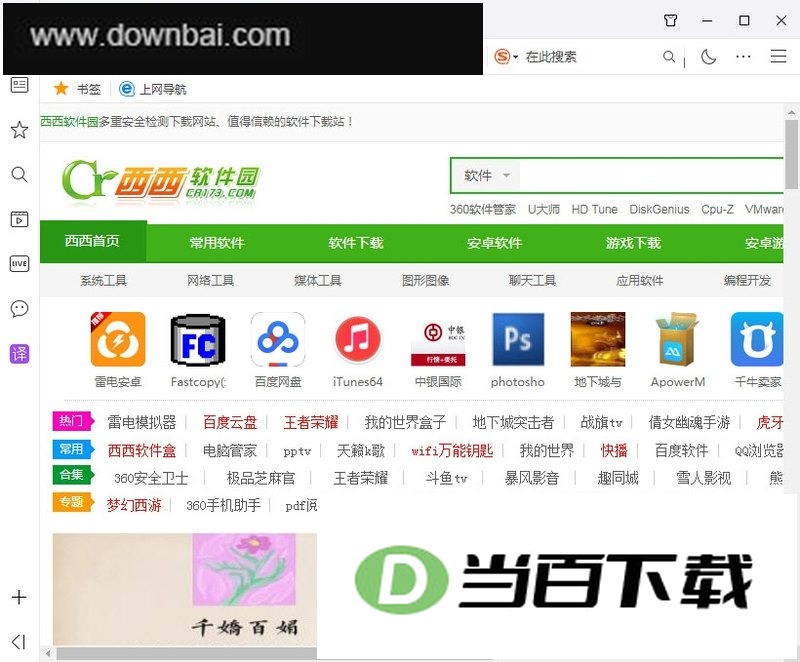
Task: Open the browser hamburger menu
Action: tap(779, 56)
